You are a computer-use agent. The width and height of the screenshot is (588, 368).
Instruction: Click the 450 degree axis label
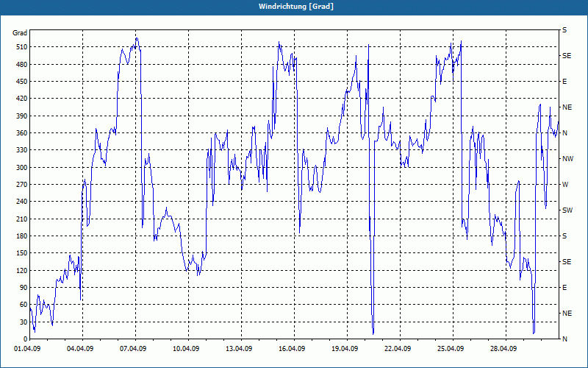tap(22, 82)
